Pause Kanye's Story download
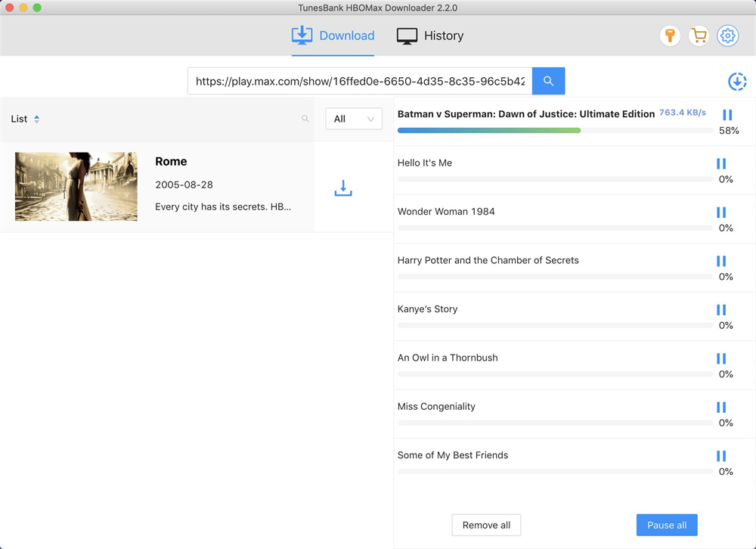This screenshot has height=549, width=756. point(720,310)
